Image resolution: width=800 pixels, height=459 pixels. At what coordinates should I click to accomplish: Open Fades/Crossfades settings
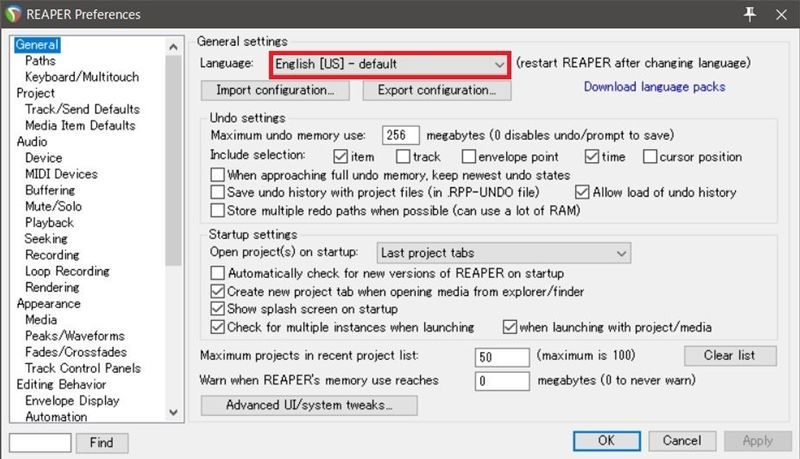pos(76,352)
